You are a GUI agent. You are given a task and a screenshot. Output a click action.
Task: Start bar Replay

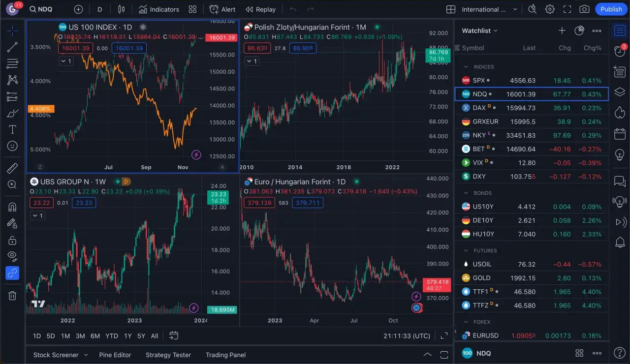coord(261,9)
